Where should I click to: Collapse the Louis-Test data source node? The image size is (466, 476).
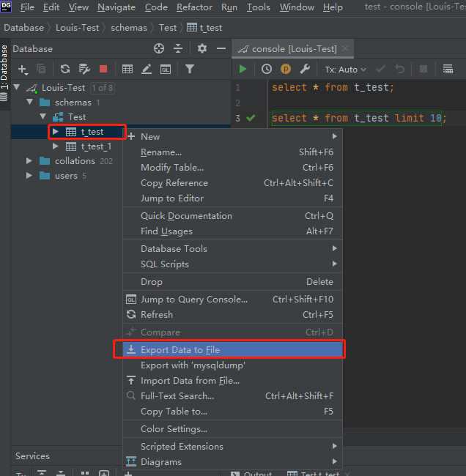point(17,88)
